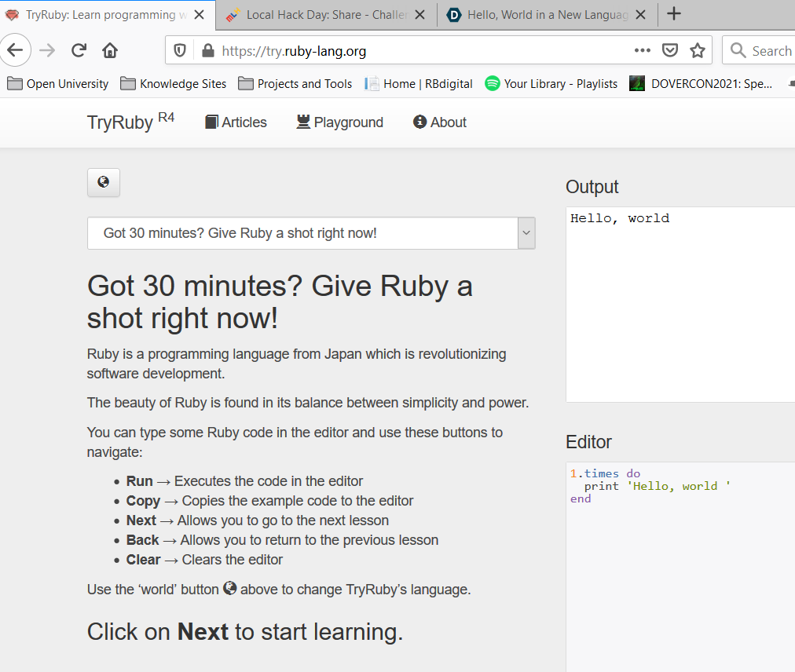Click the Next list item text
Image resolution: width=795 pixels, height=672 pixels.
pyautogui.click(x=258, y=520)
